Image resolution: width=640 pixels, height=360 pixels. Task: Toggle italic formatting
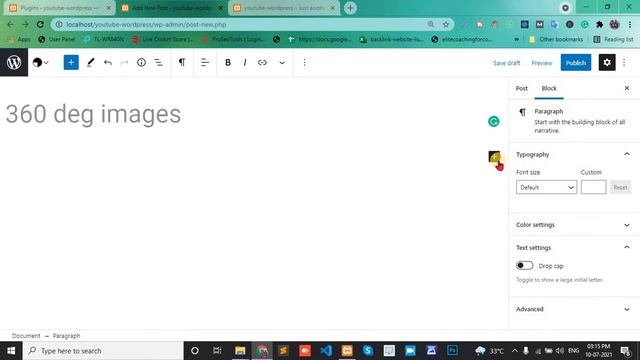(245, 62)
